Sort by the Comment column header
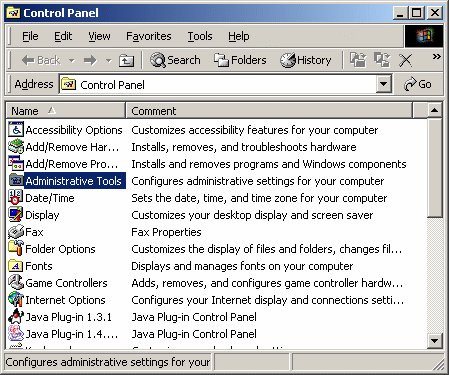The width and height of the screenshot is (449, 375). pyautogui.click(x=269, y=110)
